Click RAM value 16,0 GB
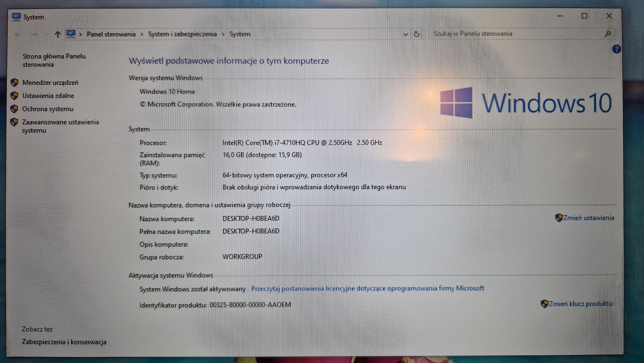This screenshot has height=363, width=644. (262, 155)
